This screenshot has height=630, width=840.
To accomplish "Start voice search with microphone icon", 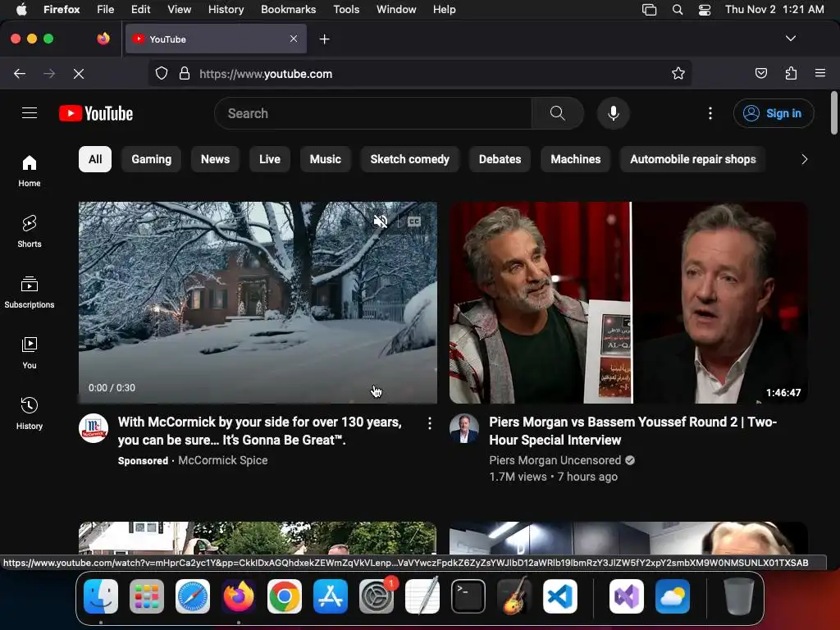I will point(614,113).
